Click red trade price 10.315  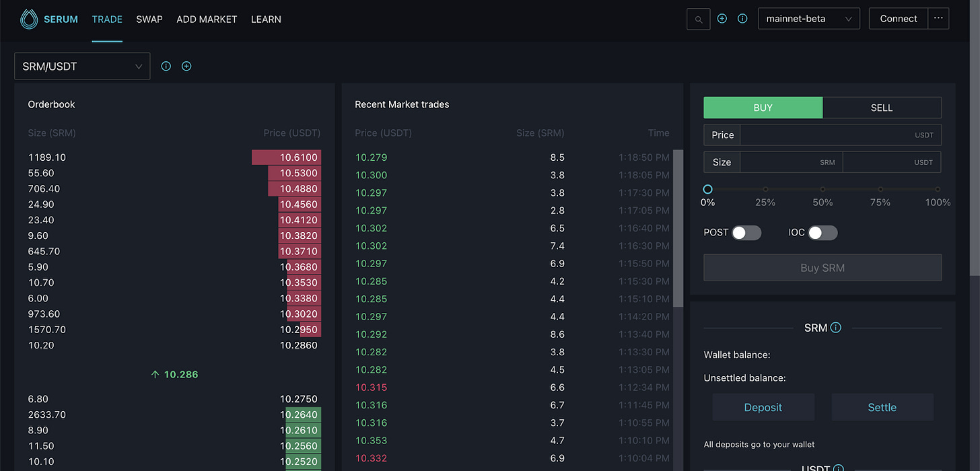click(x=371, y=388)
